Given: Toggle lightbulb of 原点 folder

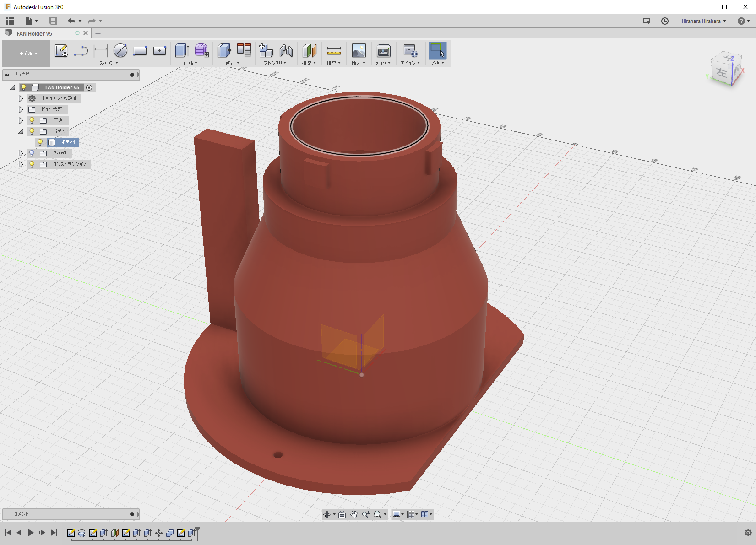Looking at the screenshot, I should coord(32,120).
